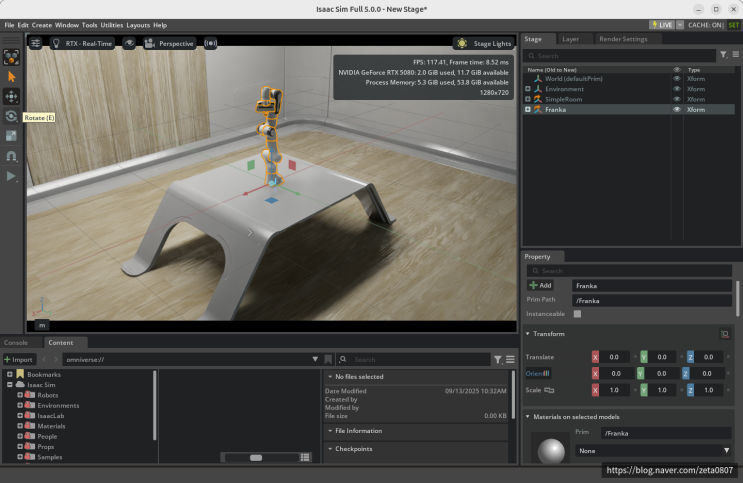Select World (defaultPrim) in Stage tree
743x483 pixels.
tap(573, 79)
